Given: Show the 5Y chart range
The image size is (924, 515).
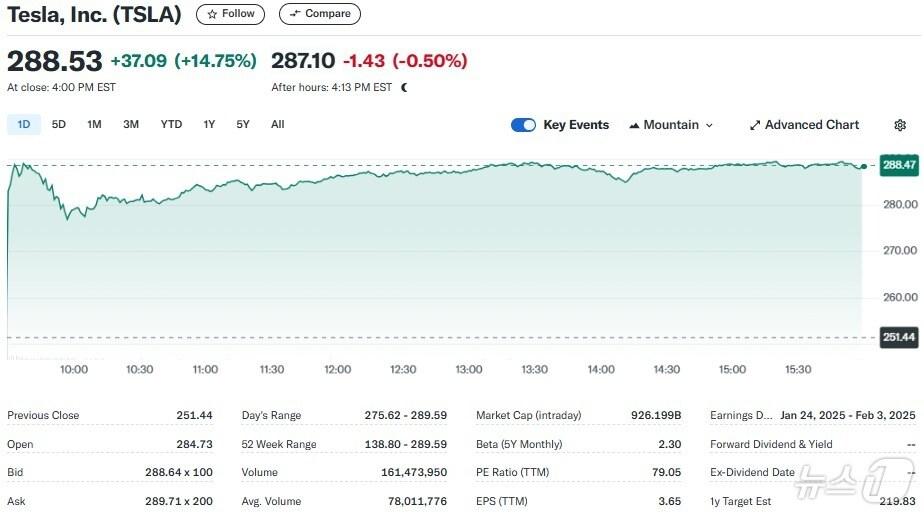Looking at the screenshot, I should tap(243, 124).
